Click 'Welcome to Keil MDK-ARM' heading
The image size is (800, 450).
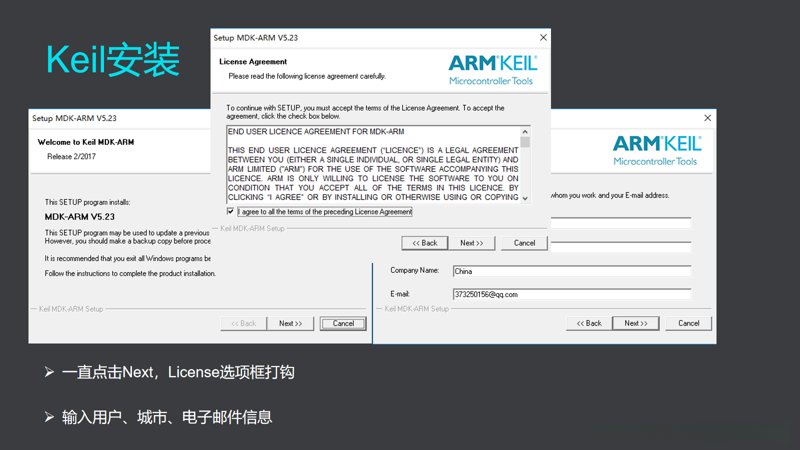pyautogui.click(x=86, y=142)
